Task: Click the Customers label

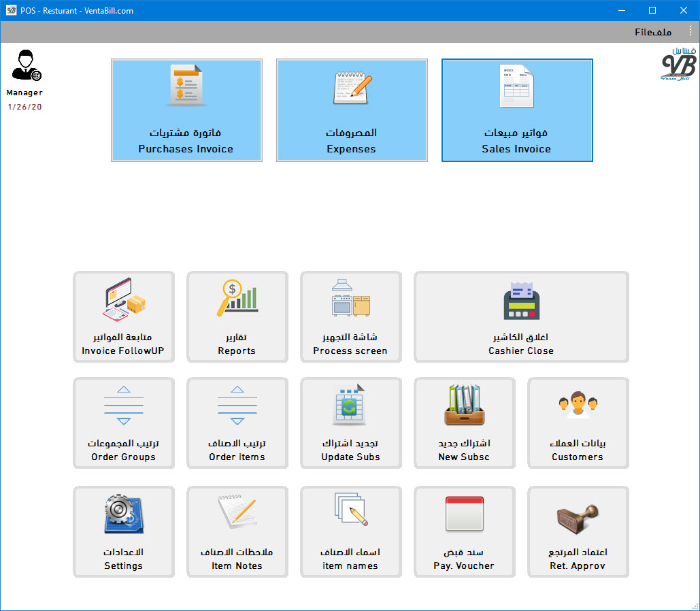Action: pos(578,457)
